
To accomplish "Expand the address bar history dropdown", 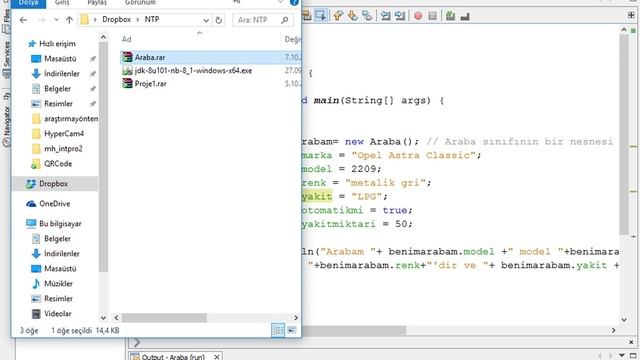I will point(206,20).
